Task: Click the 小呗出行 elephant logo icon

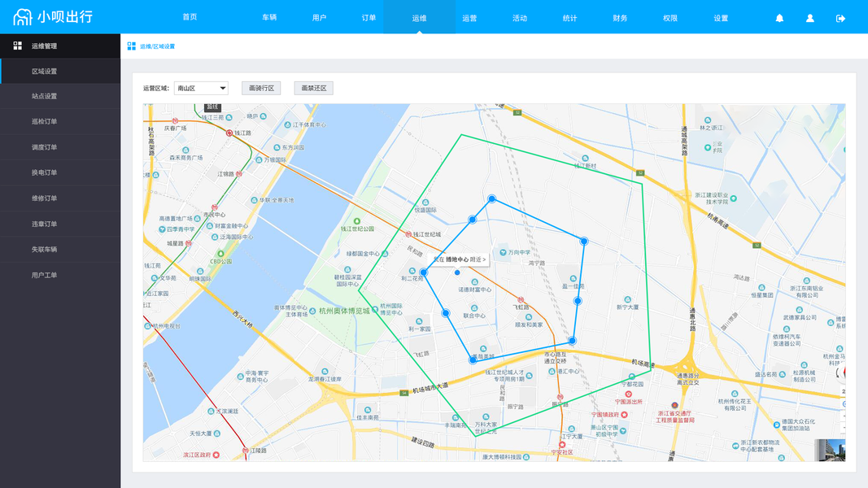Action: point(22,17)
